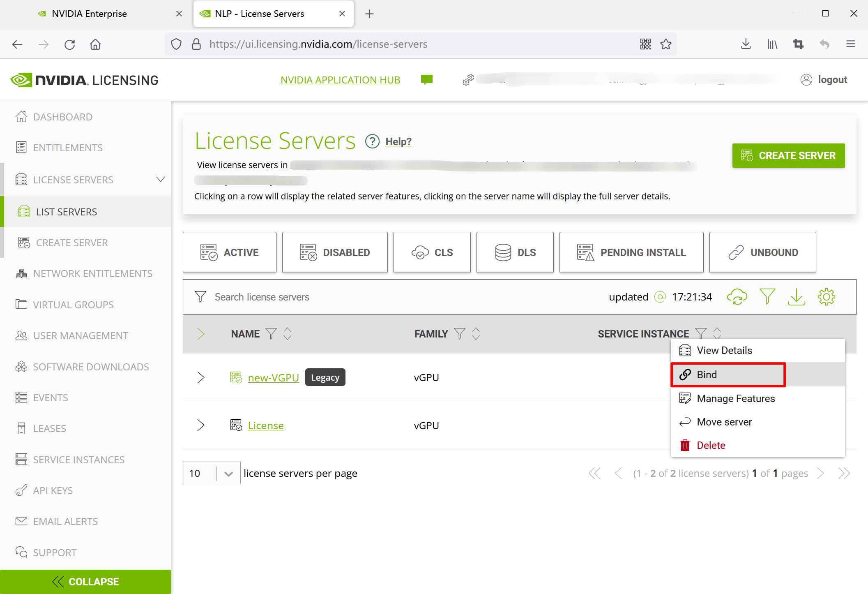The width and height of the screenshot is (868, 594).
Task: Click the feedback chat bubble icon
Action: [427, 80]
